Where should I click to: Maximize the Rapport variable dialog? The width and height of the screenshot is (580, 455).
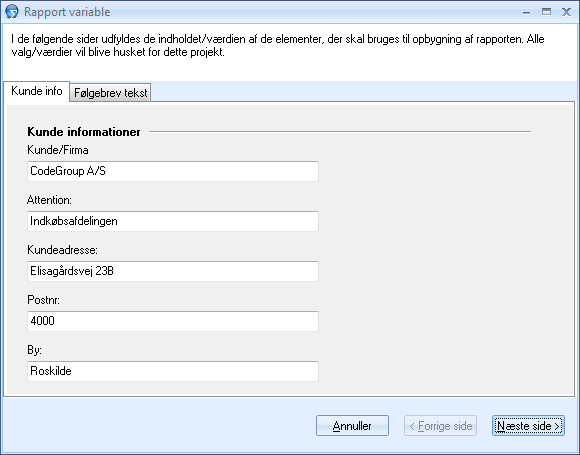546,12
